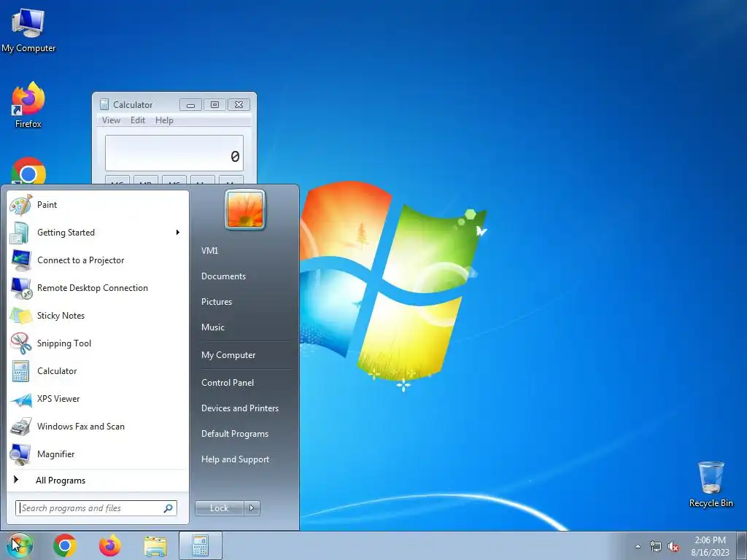Viewport: 747px width, 560px height.
Task: Open Music from the Start menu
Action: tap(213, 327)
